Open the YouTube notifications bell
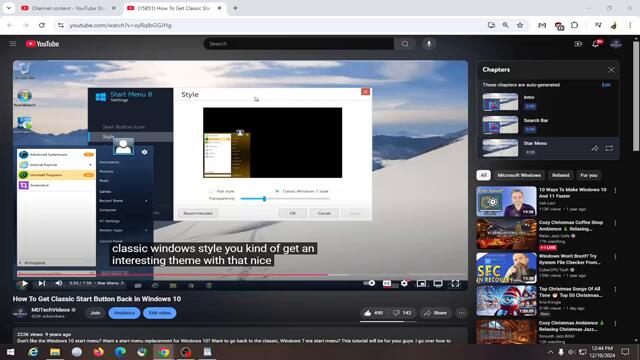Screen dimensions: 640x360 596,44
